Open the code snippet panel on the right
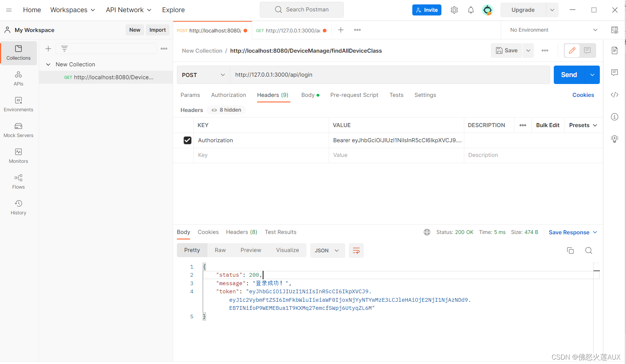Screen dimensions: 626x364 pos(614,95)
